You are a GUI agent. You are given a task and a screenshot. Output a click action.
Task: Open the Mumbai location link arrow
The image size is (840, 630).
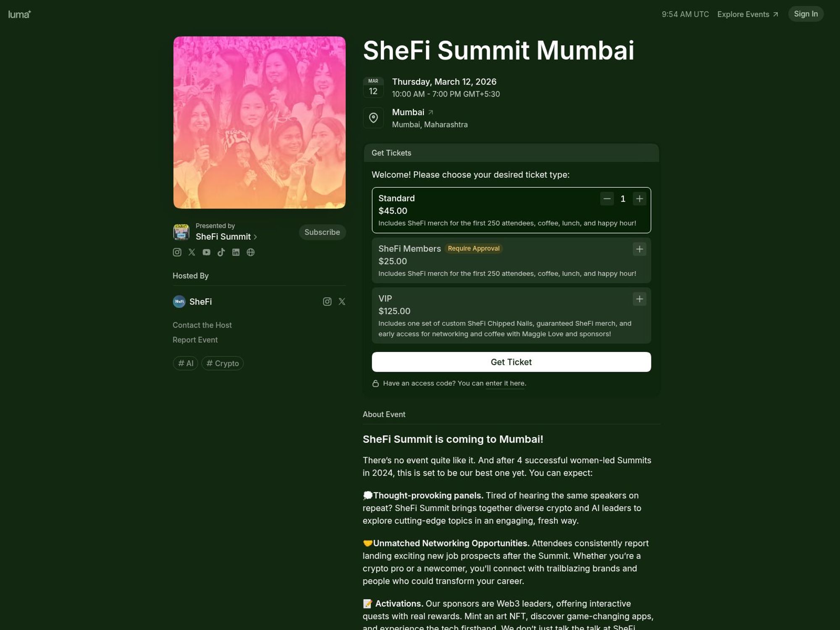[431, 112]
